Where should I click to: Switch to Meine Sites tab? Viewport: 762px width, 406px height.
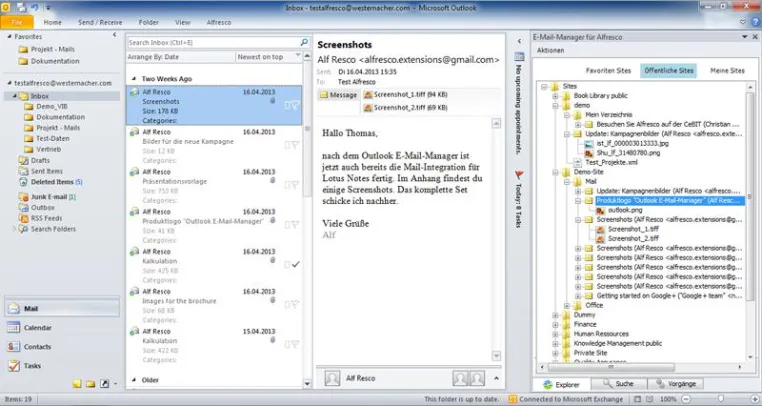[x=727, y=71]
